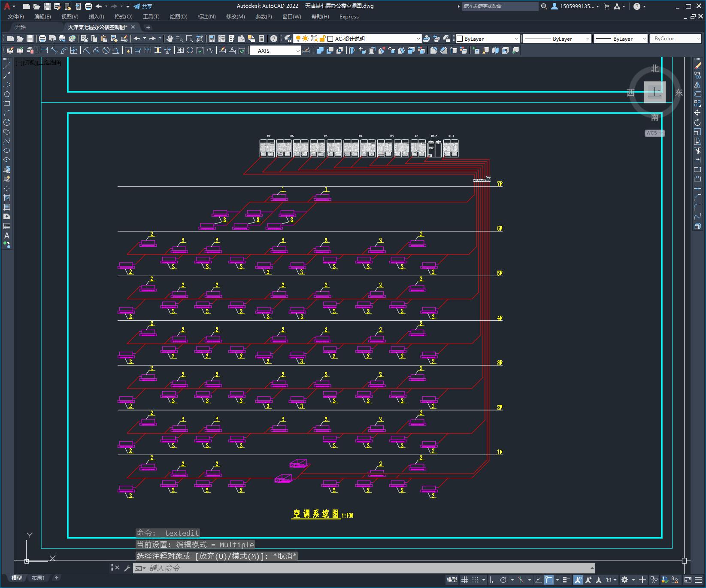The image size is (706, 588).
Task: Click the new drawing tab plus button
Action: pyautogui.click(x=148, y=27)
